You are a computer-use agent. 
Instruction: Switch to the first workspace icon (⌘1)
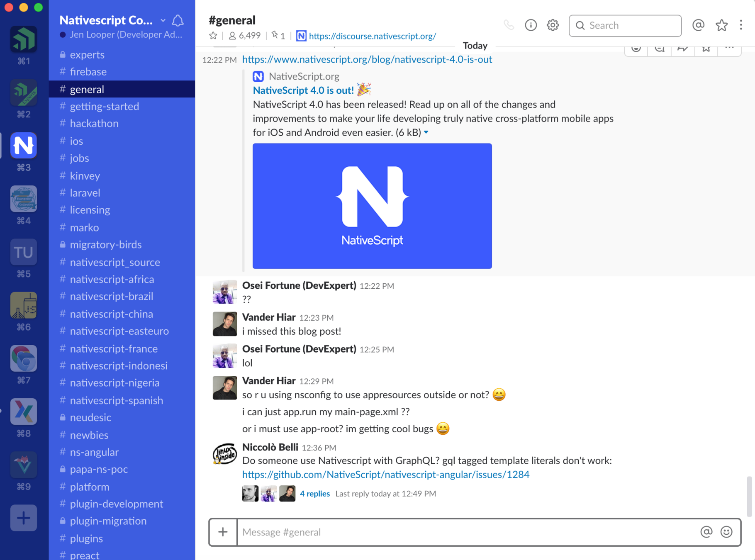pos(24,39)
